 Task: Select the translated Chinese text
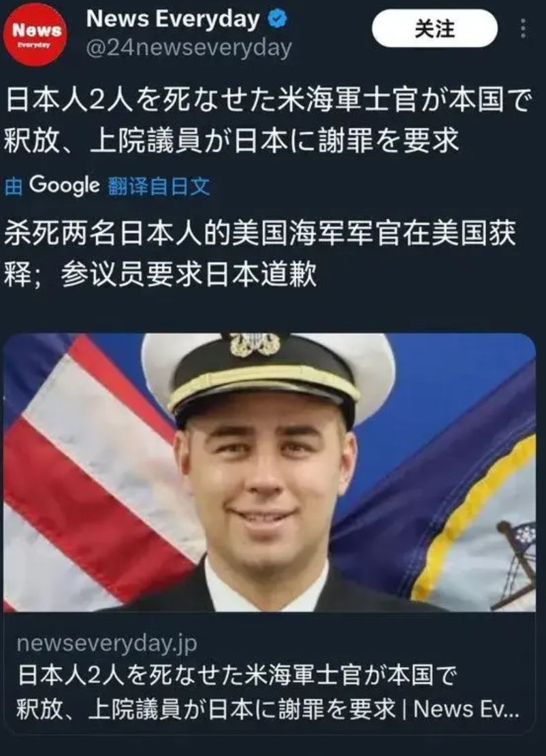261,254
